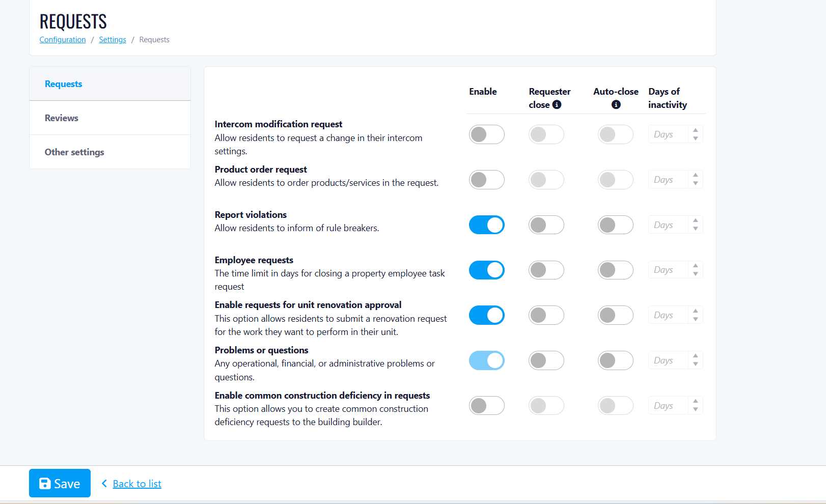Turn off unit renovation approval Enable toggle
The height and width of the screenshot is (504, 826).
(x=486, y=315)
